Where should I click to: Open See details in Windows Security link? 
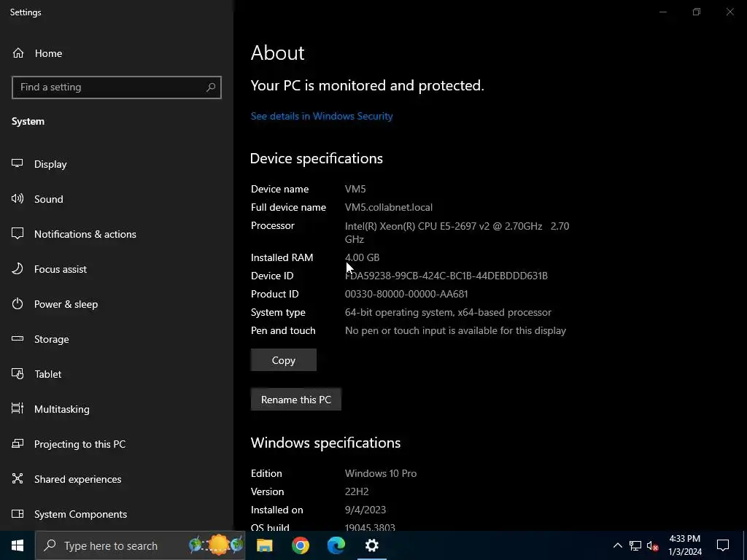[x=322, y=116]
